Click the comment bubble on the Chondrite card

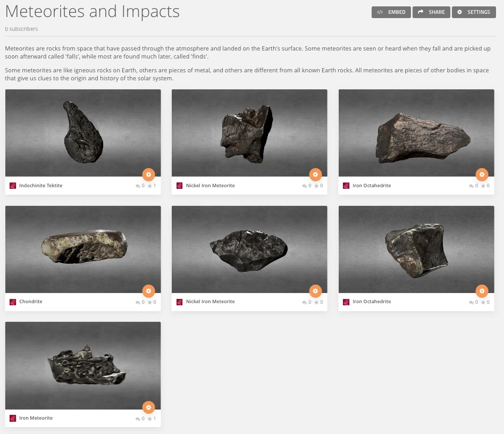pyautogui.click(x=138, y=302)
